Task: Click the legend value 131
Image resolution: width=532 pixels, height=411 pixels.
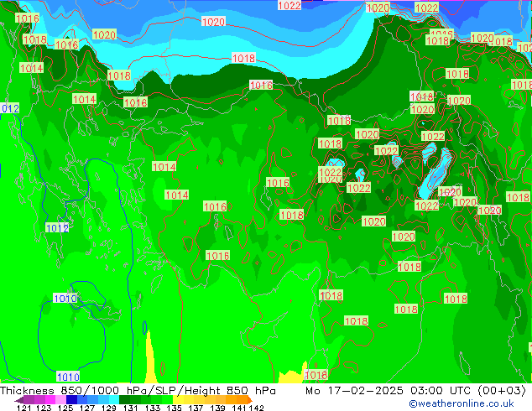Action: click(x=131, y=408)
